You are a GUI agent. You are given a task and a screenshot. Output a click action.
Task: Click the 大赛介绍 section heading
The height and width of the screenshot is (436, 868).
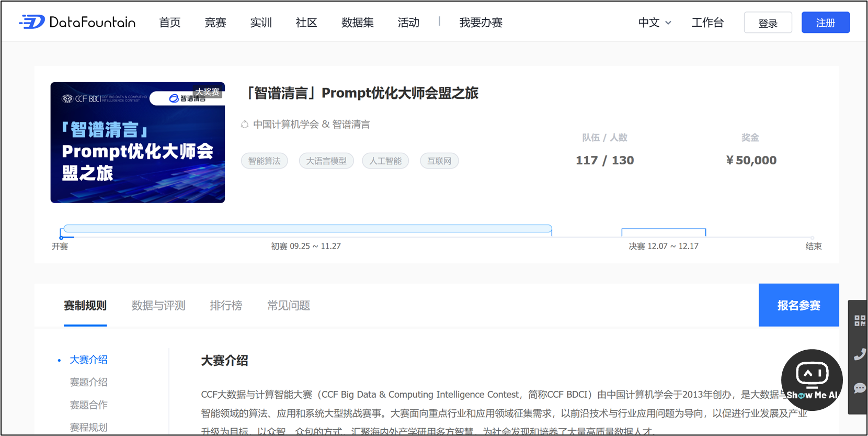click(225, 361)
